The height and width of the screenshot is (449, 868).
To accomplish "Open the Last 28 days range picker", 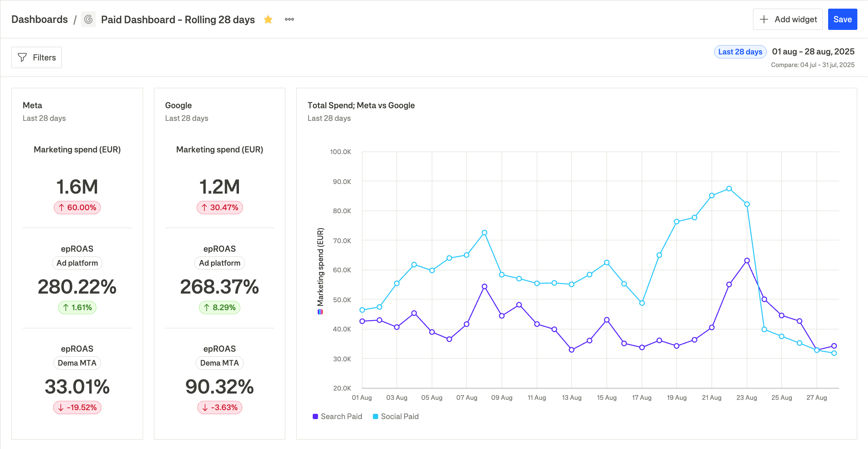I will tap(740, 52).
